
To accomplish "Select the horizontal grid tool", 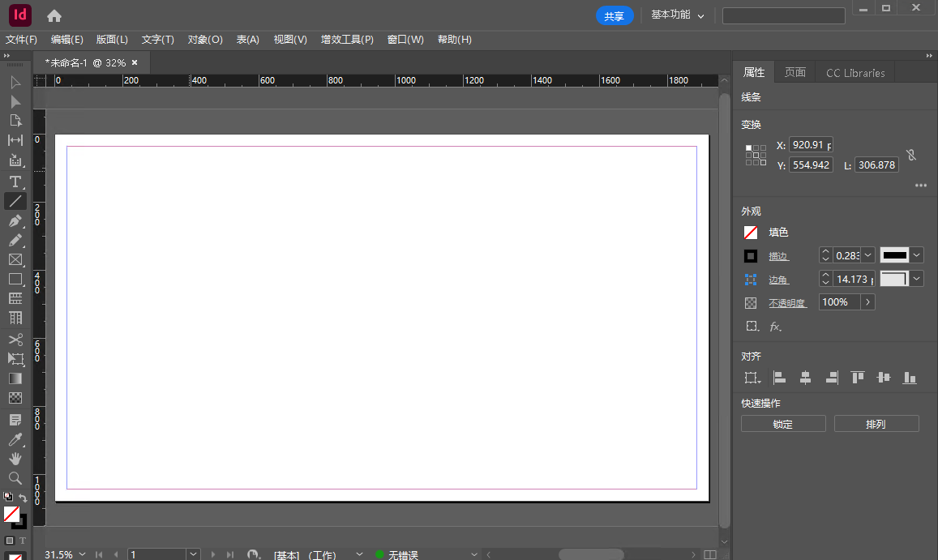I will [x=15, y=298].
